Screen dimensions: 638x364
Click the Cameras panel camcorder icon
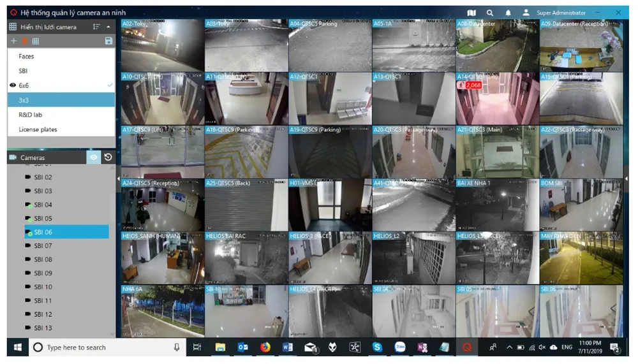(x=13, y=157)
